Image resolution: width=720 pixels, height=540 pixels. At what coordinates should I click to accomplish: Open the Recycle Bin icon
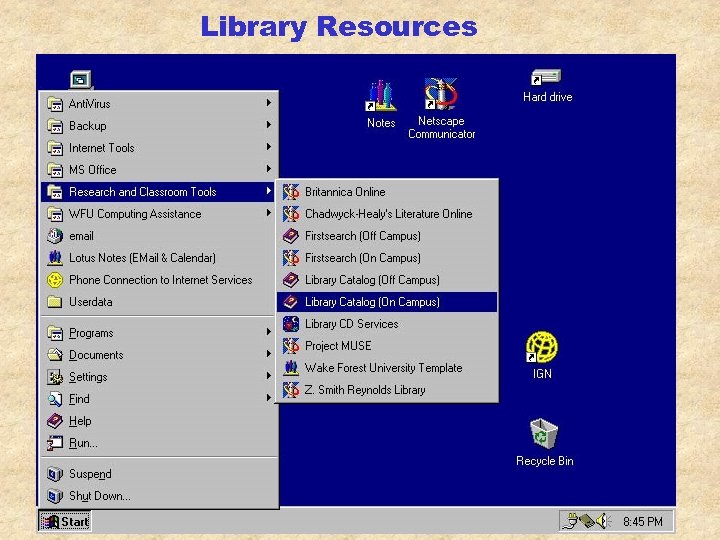point(544,433)
